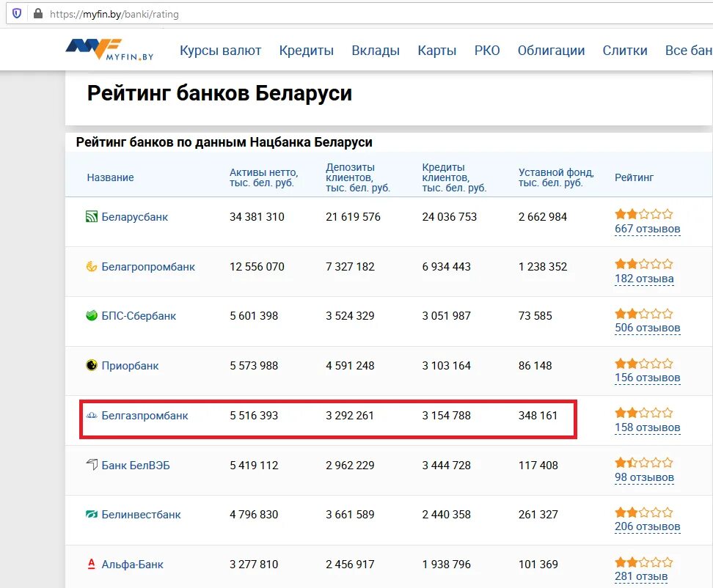The width and height of the screenshot is (713, 588).
Task: Click the Рейтинг column header
Action: [x=634, y=177]
